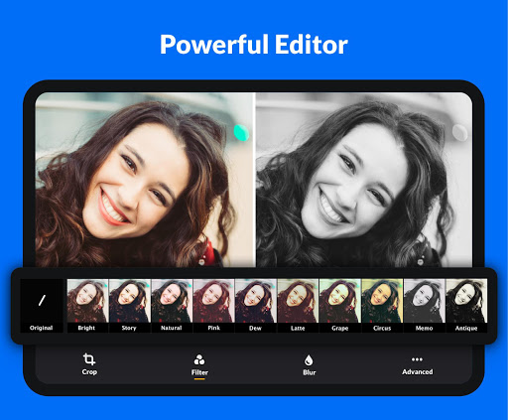Apply the Memo grayscale filter thumbnail
508x420 pixels.
pyautogui.click(x=425, y=301)
